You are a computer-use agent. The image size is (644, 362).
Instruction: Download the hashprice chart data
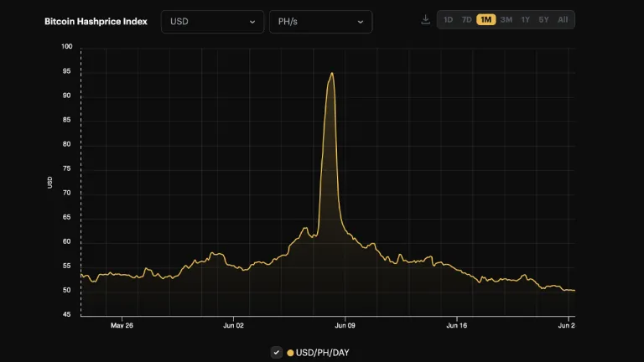click(425, 20)
